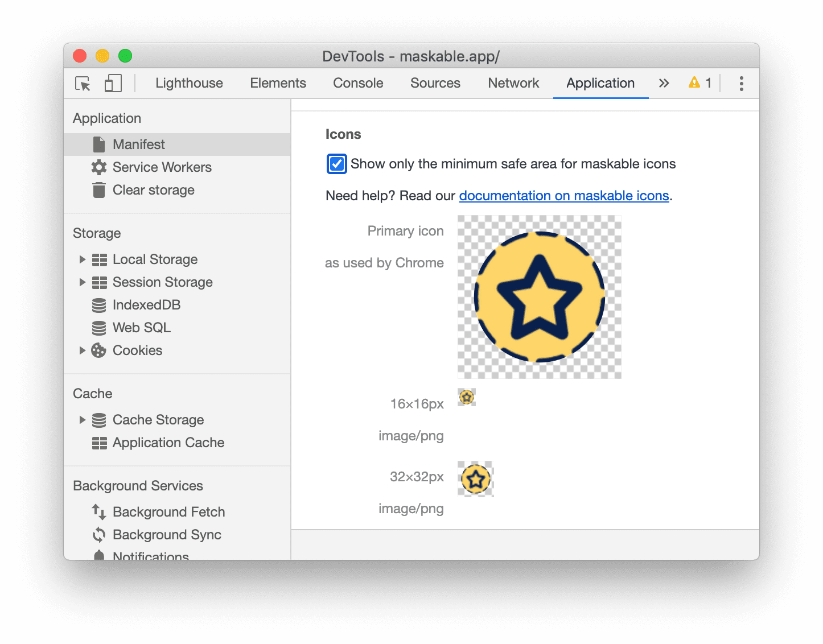Uncheck Show only the minimum safe area

[x=336, y=163]
